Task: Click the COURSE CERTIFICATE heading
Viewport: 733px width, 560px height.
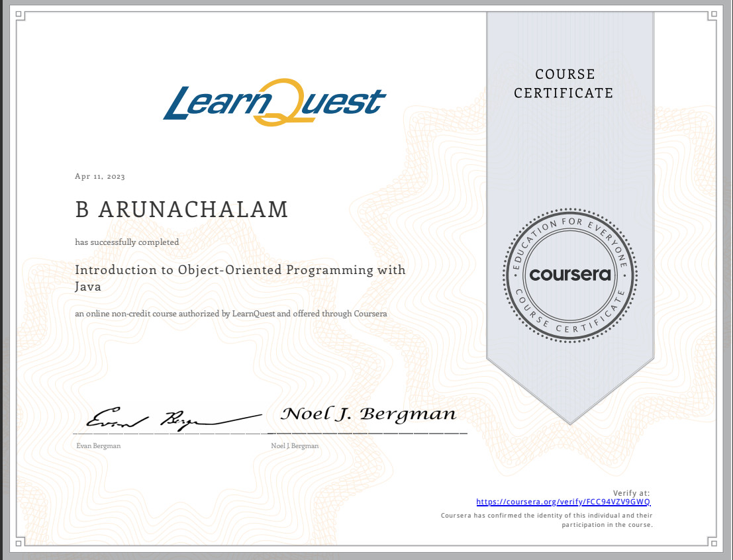Action: (563, 83)
